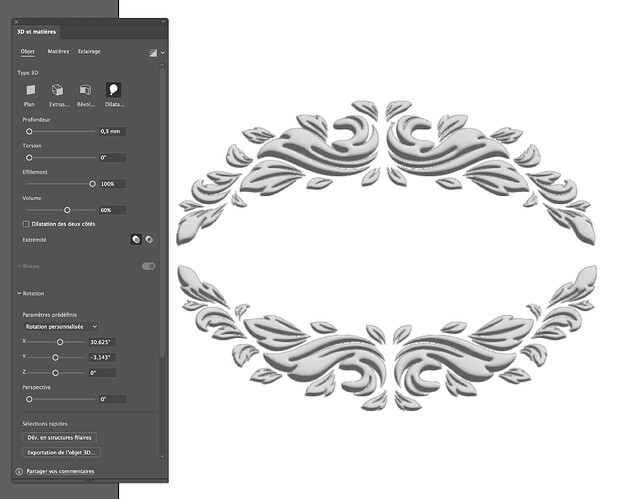Enable Dilatation des deux côtés checkbox
Image resolution: width=622 pixels, height=499 pixels.
(26, 224)
